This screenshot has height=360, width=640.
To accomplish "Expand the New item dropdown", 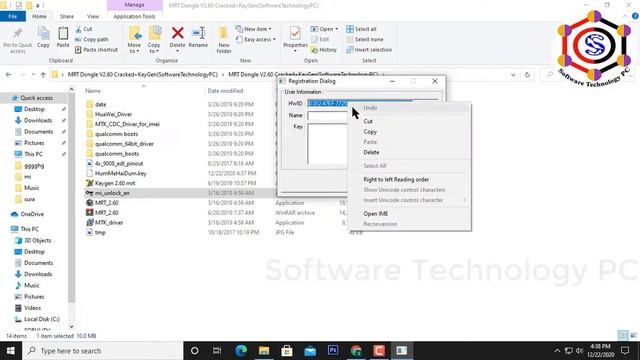I will tap(253, 29).
